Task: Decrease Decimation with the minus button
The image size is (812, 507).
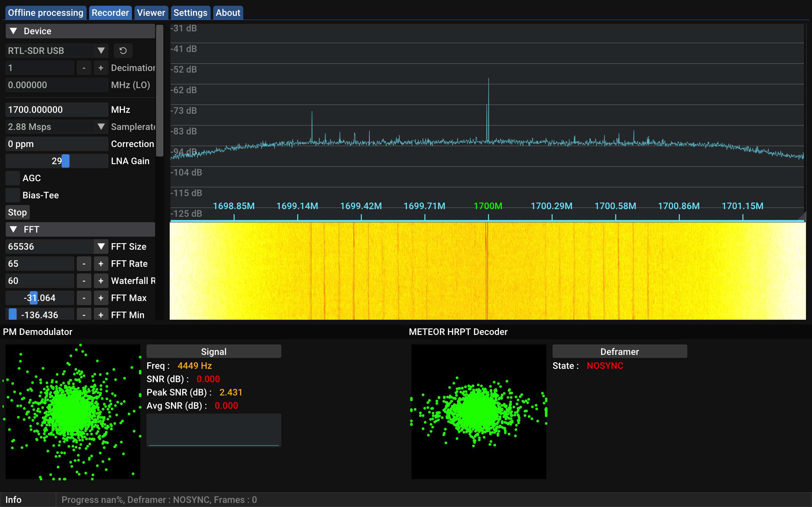Action: tap(83, 68)
